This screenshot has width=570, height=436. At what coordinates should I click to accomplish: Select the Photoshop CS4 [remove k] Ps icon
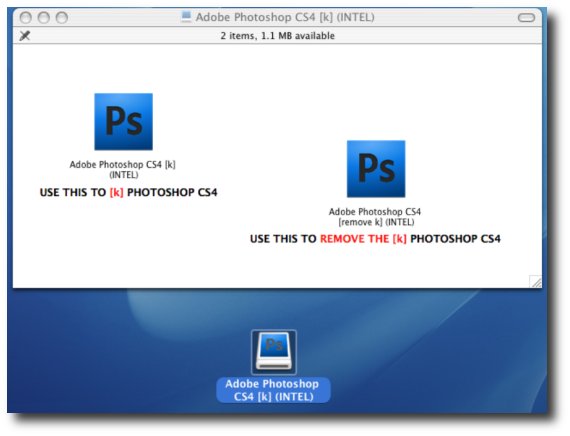[x=376, y=169]
